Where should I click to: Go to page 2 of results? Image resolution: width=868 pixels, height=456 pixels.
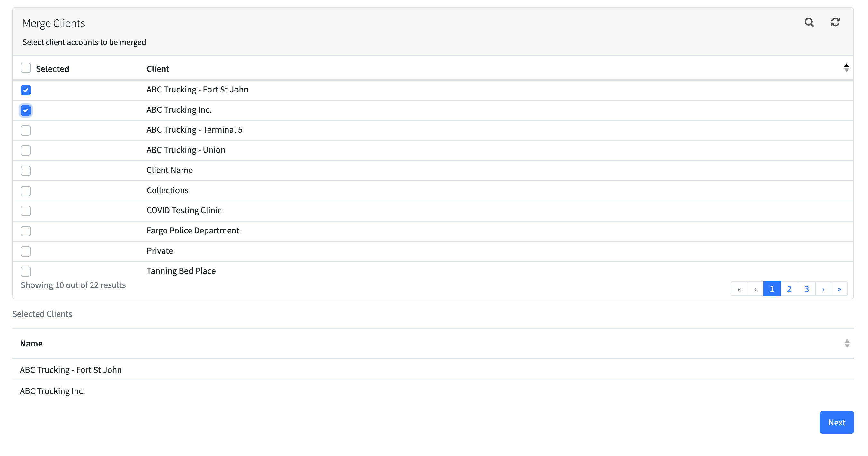789,289
